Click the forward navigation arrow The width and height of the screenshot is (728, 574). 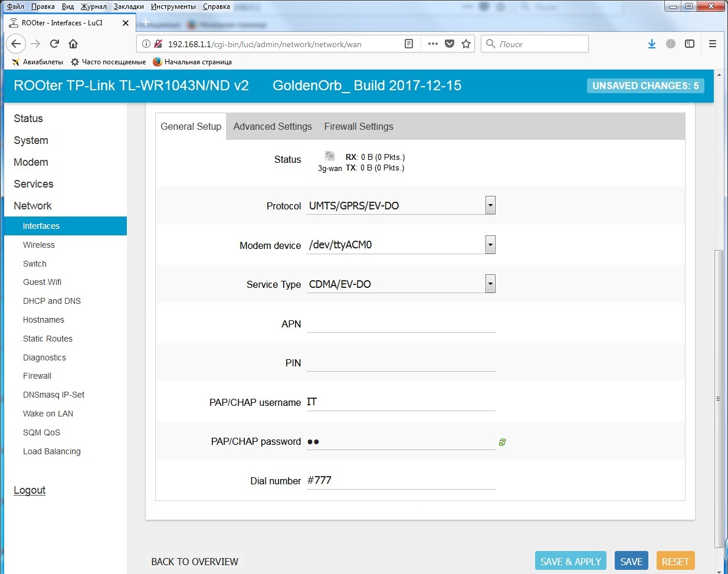tap(35, 44)
